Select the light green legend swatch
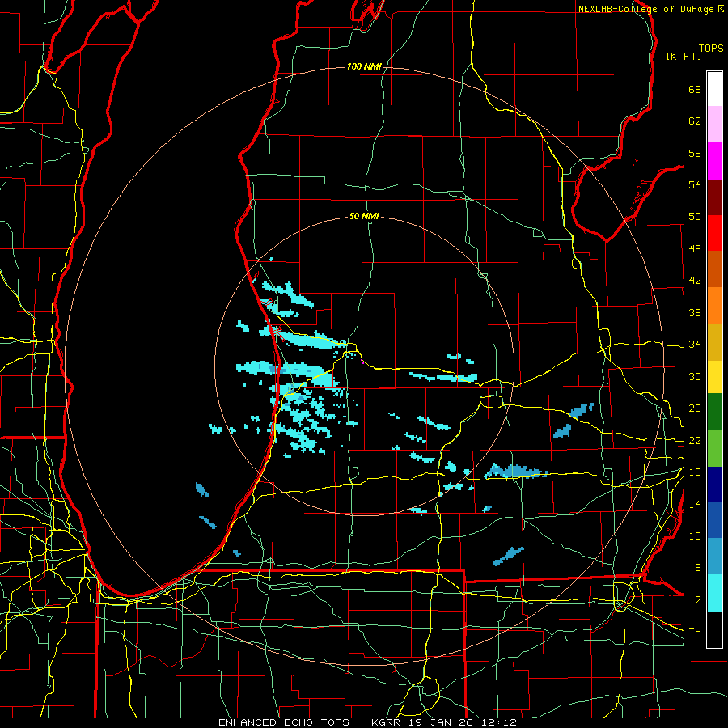 pos(714,448)
